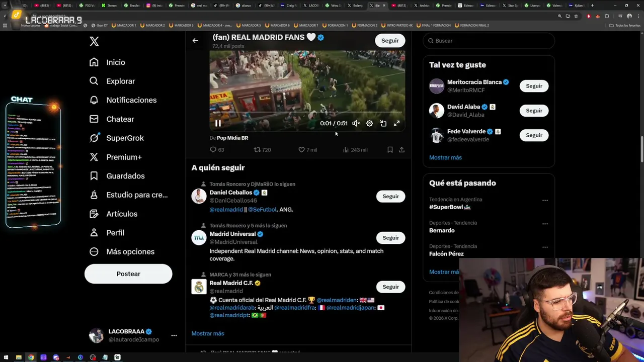Like the post with 7 mil likes

point(307,150)
